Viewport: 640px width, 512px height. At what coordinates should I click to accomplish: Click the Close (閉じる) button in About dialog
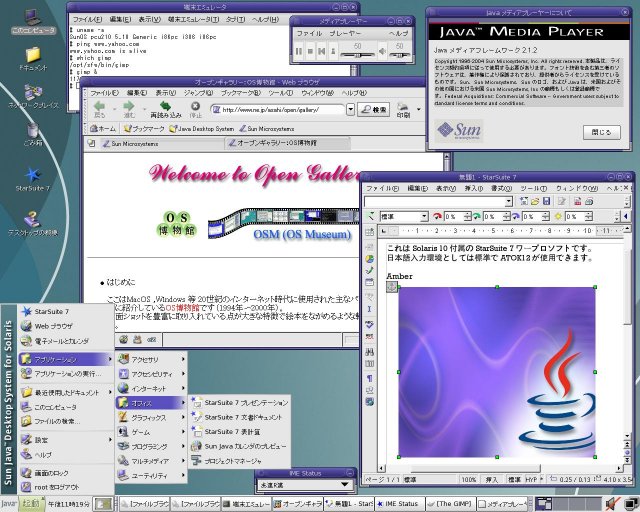(601, 132)
